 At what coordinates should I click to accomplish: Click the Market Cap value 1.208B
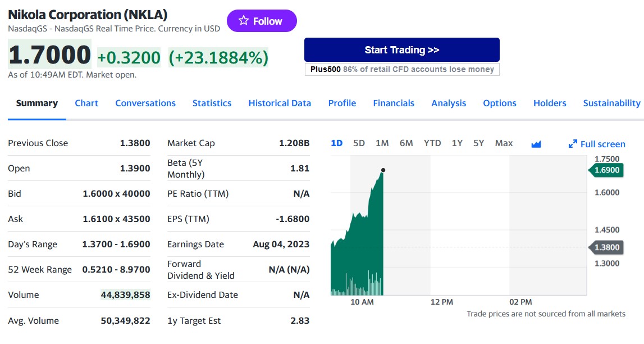(294, 143)
